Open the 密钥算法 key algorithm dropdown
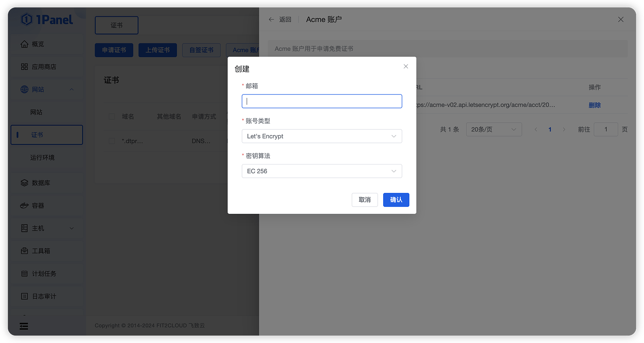 pyautogui.click(x=322, y=171)
